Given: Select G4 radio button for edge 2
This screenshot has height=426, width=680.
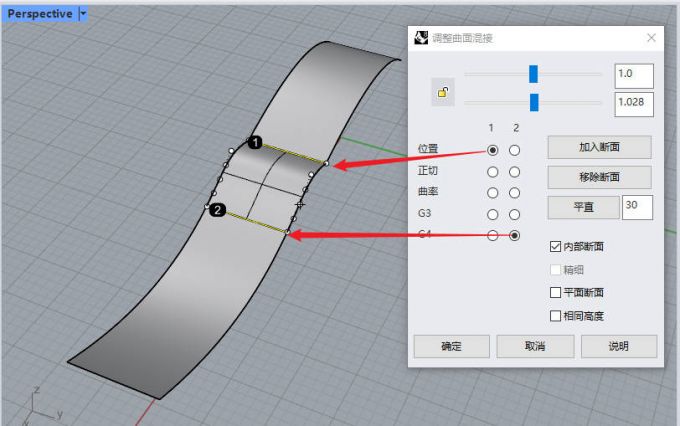Looking at the screenshot, I should tap(514, 236).
